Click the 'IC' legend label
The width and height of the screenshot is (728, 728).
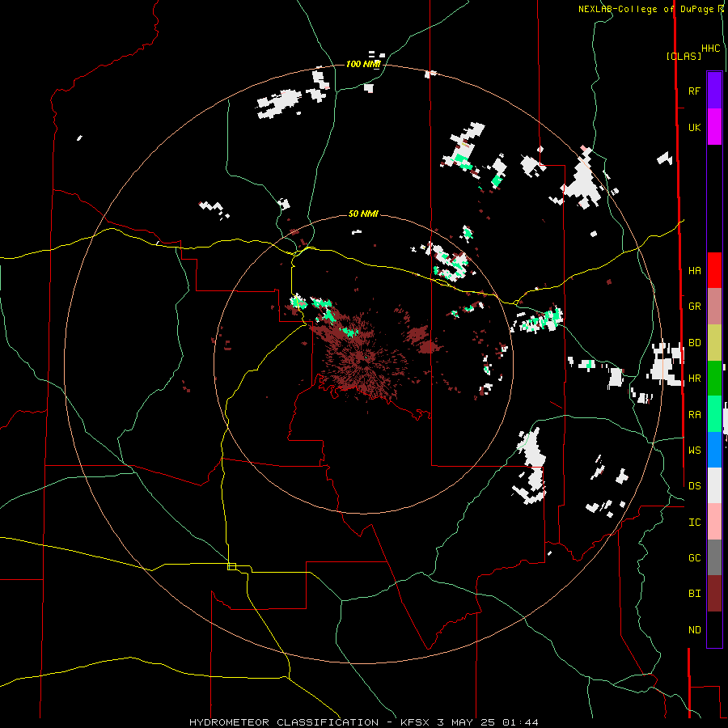click(x=694, y=523)
